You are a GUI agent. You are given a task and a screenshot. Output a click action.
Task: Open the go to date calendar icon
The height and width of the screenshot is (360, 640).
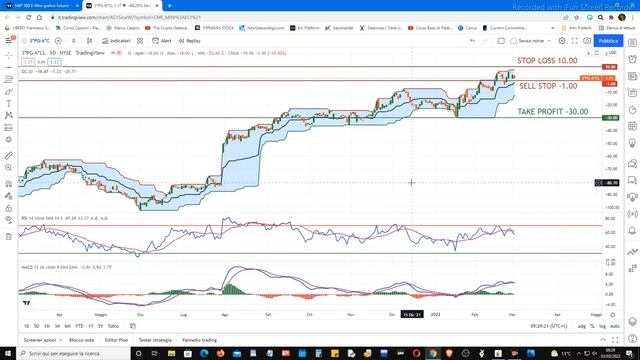[x=133, y=326]
